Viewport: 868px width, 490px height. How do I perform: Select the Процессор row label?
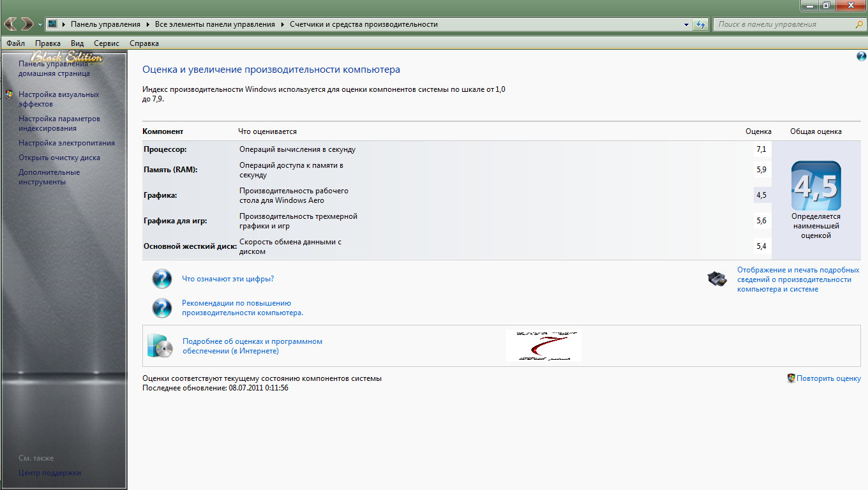165,149
